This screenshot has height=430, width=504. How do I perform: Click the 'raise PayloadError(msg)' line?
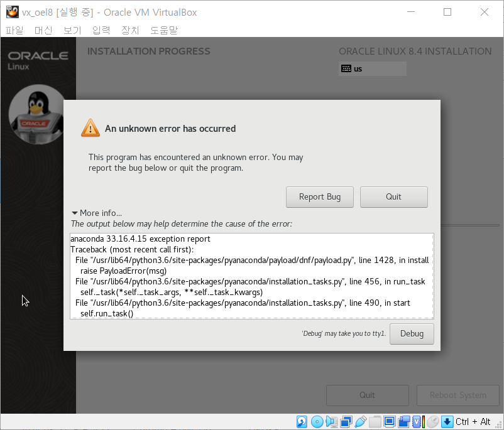pos(123,271)
